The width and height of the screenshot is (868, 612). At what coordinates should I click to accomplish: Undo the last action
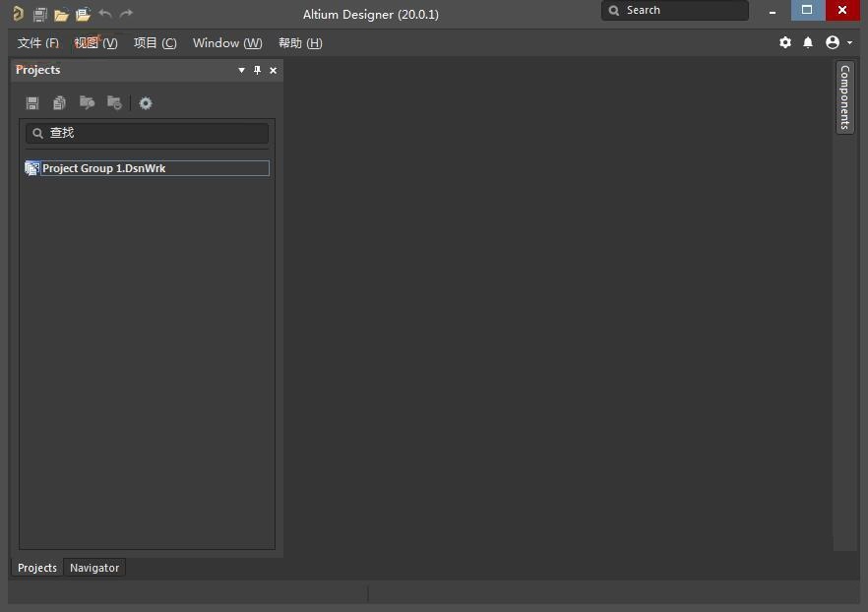[x=105, y=14]
